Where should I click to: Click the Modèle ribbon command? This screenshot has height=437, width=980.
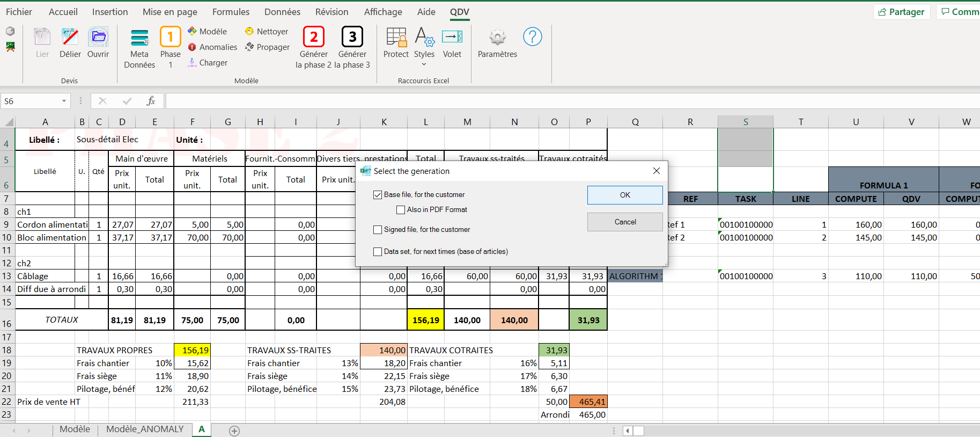click(x=208, y=32)
